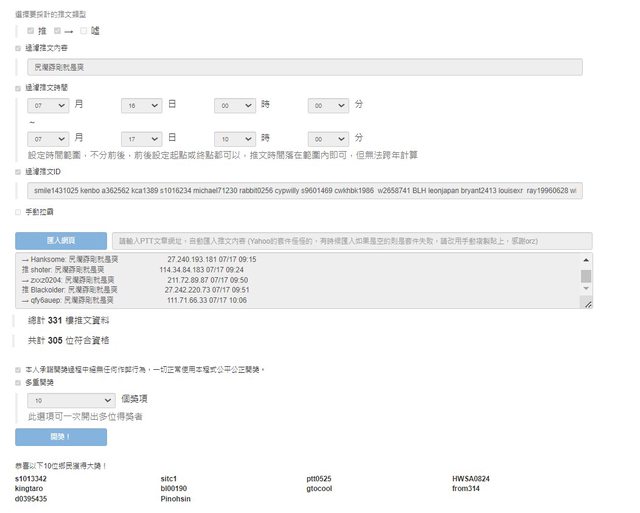Click the comment list scrollbar up arrow

pos(586,260)
